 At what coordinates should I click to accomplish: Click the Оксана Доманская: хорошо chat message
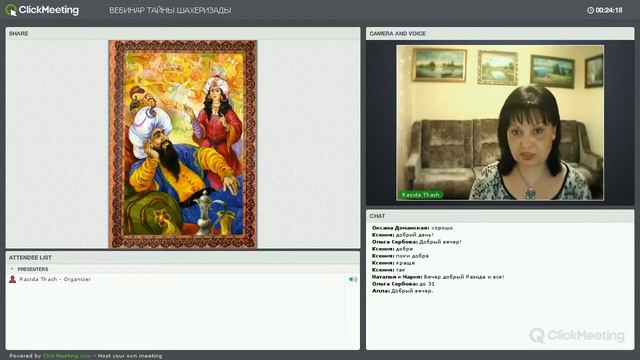point(412,228)
